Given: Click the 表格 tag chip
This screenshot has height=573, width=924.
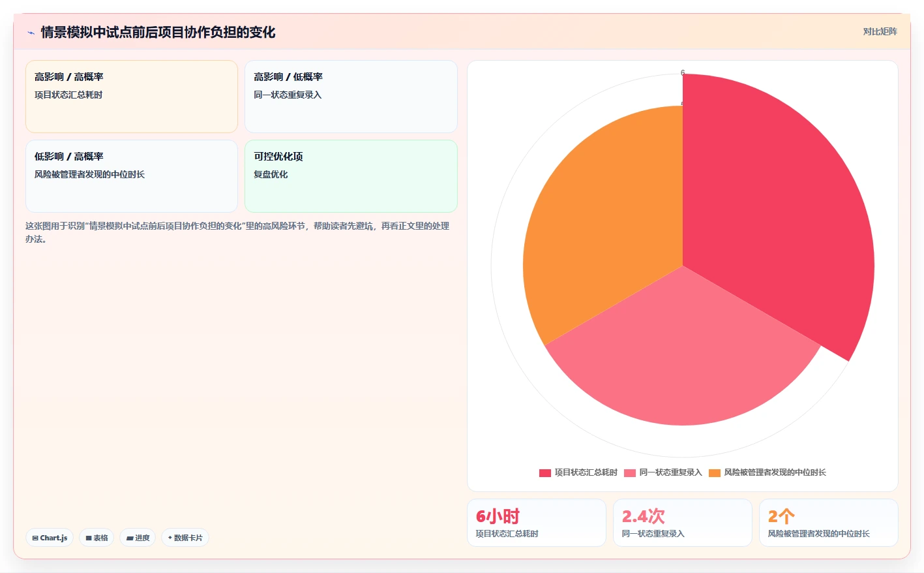Looking at the screenshot, I should 97,538.
